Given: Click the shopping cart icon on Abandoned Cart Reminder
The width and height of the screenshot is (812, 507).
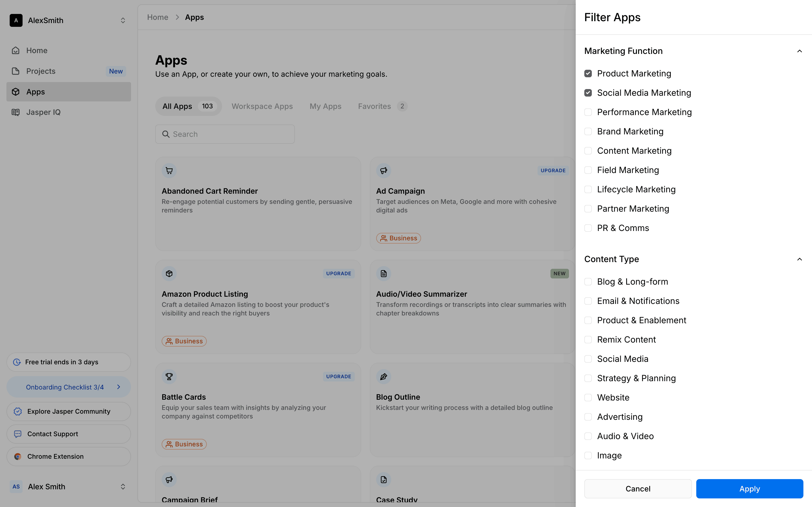Looking at the screenshot, I should [169, 170].
